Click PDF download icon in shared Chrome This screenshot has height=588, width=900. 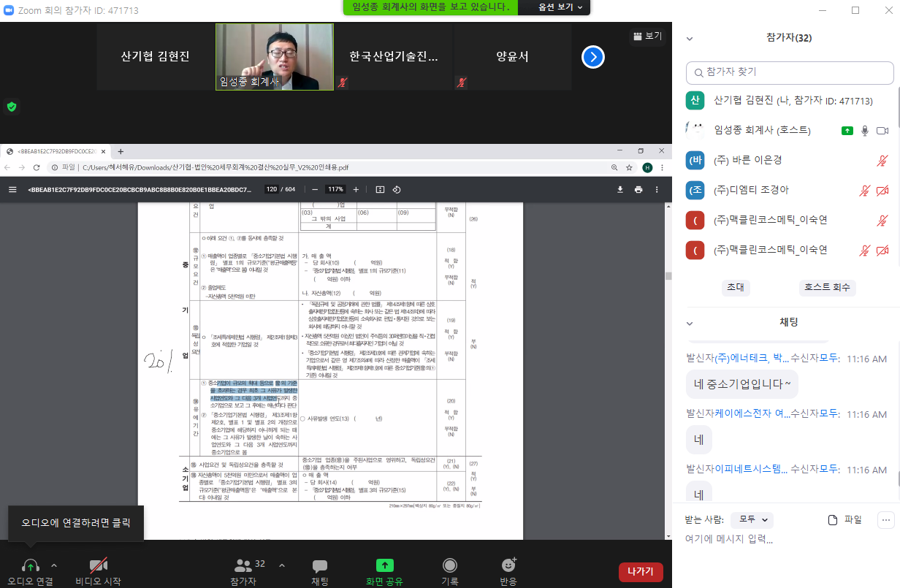(620, 189)
